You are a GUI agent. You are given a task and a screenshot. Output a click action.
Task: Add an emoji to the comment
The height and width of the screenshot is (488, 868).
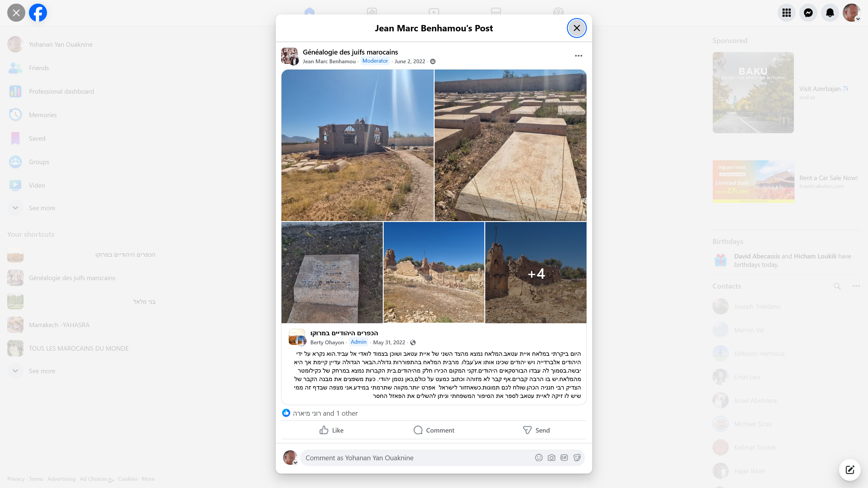[539, 458]
